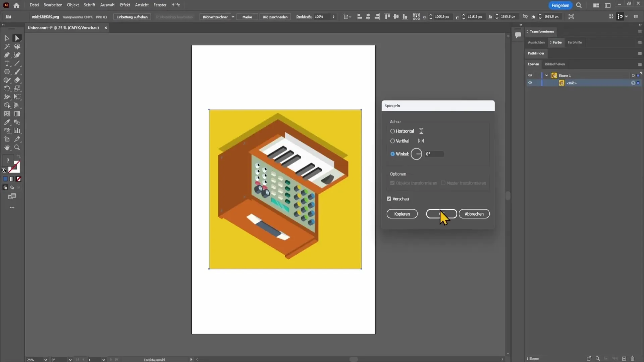
Task: Click the Kopieren button in Spiegeln dialog
Action: tap(402, 214)
